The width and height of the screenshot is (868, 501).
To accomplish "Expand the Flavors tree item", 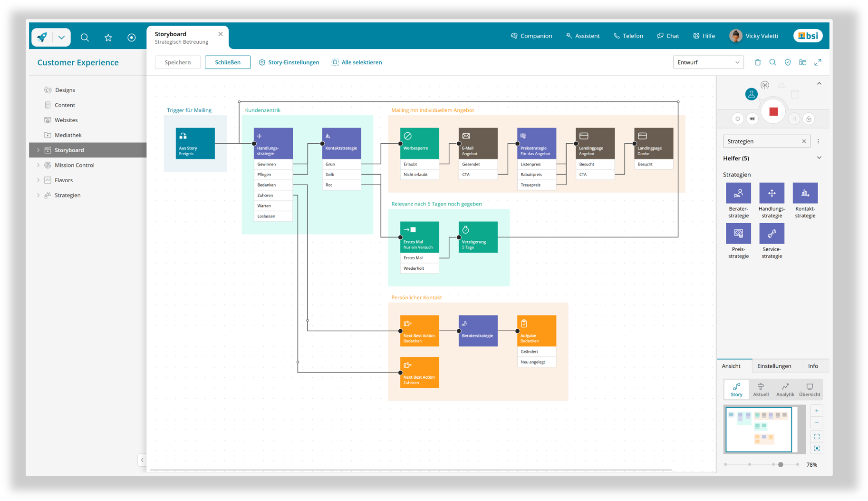I will 39,180.
